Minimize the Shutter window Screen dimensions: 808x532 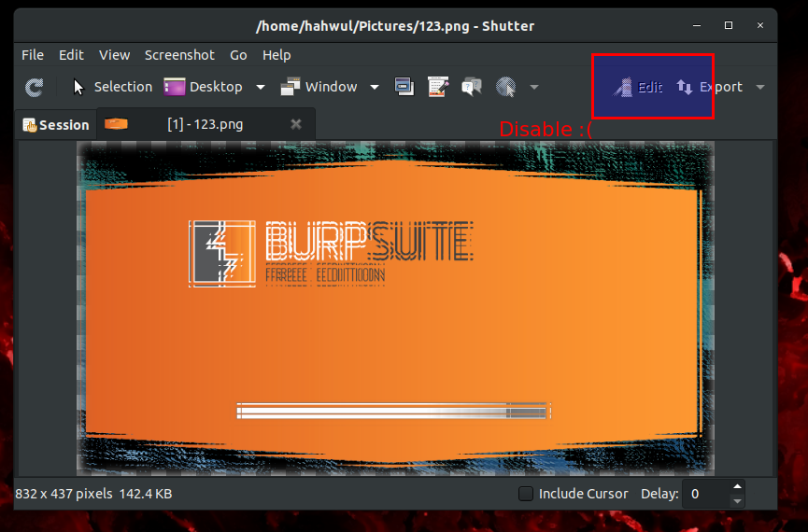click(697, 25)
